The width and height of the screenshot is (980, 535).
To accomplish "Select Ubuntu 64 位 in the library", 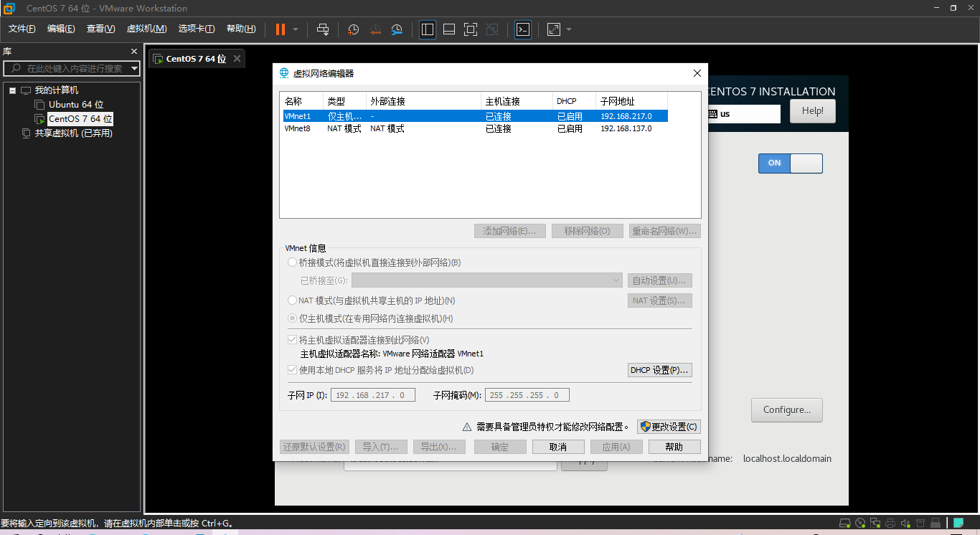I will [76, 105].
